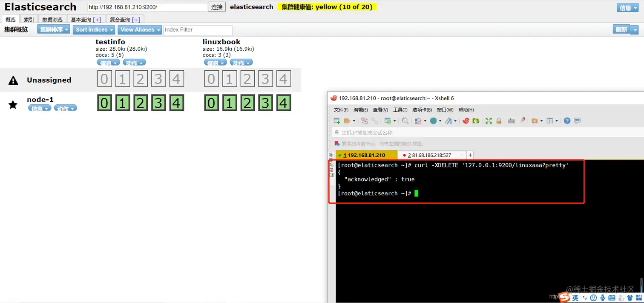
Task: Open the 文件(F) menu in Xshell
Action: point(341,110)
